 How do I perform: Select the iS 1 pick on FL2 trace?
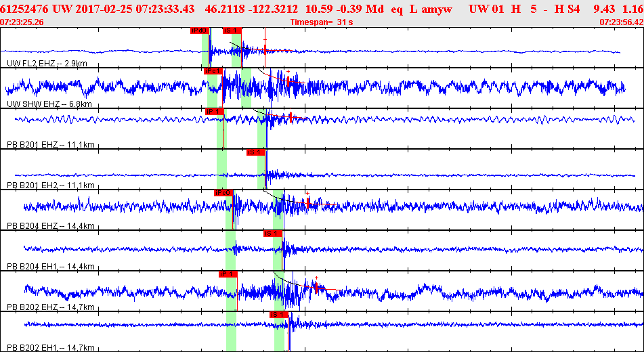[232, 30]
